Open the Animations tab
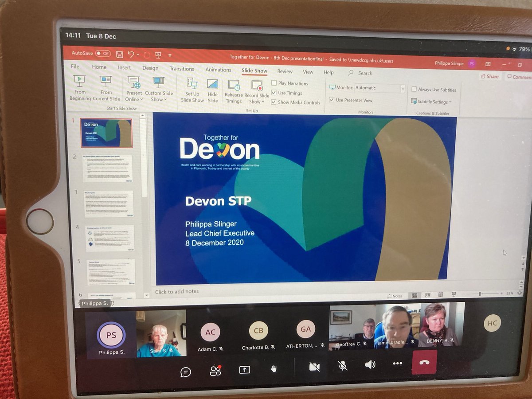This screenshot has width=532, height=399. 218,70
